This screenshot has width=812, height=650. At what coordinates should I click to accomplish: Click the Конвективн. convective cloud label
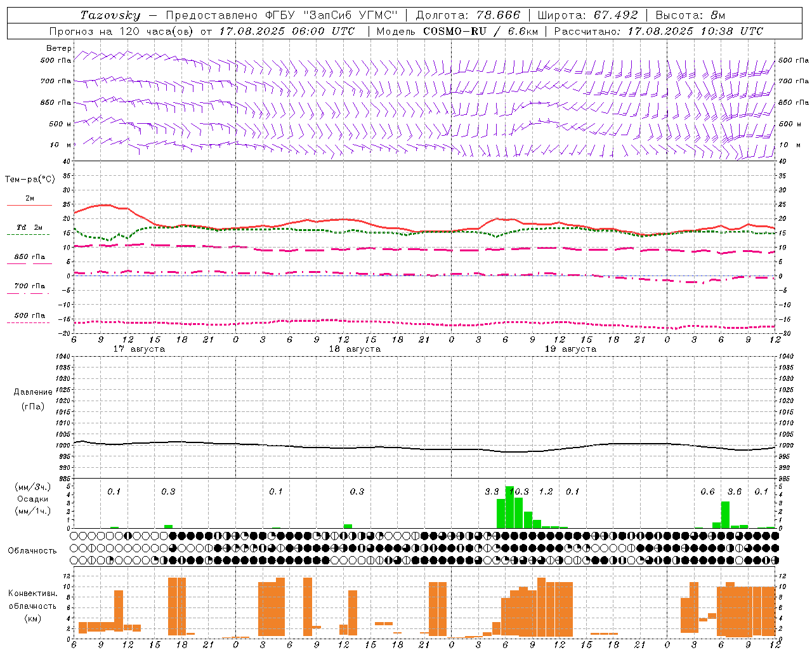coord(33,593)
